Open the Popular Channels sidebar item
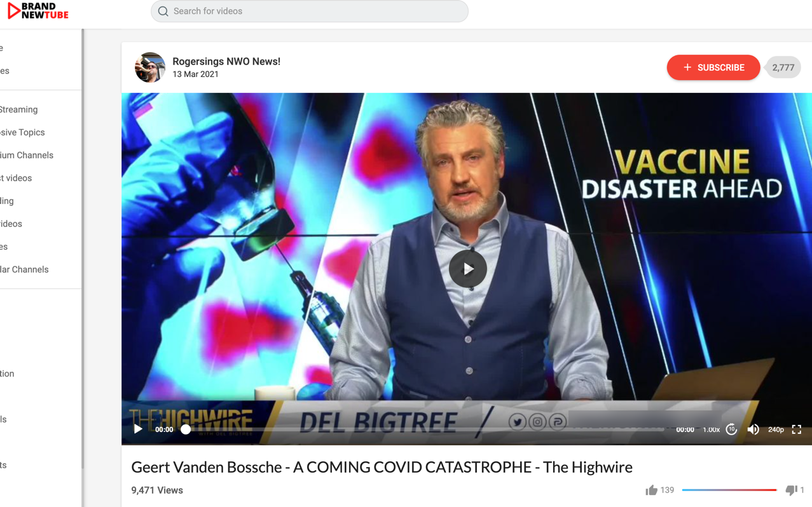812x507 pixels. (x=24, y=269)
